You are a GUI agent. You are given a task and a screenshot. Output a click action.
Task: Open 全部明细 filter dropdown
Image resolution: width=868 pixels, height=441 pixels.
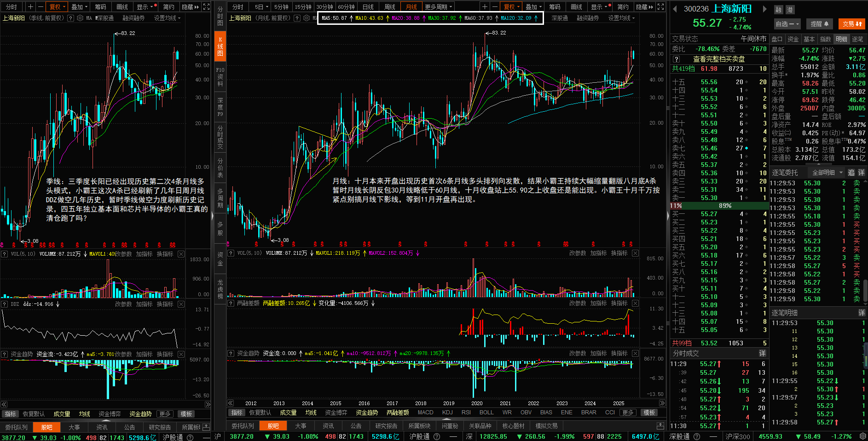tap(827, 172)
